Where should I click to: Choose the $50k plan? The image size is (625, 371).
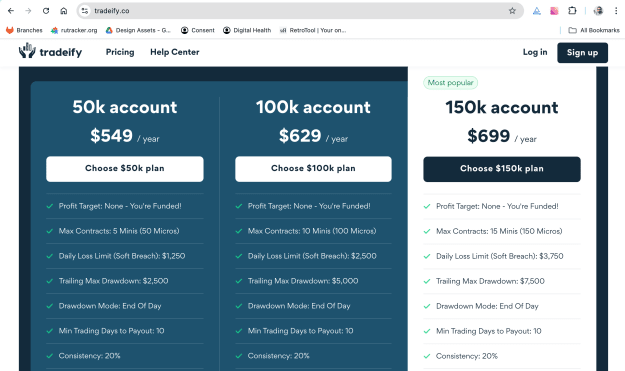click(125, 169)
